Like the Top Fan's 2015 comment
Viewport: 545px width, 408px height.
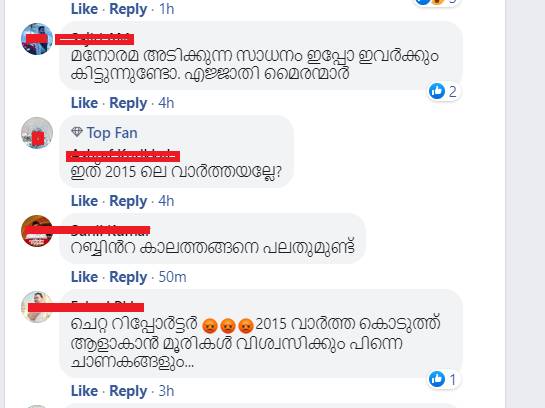pos(84,201)
